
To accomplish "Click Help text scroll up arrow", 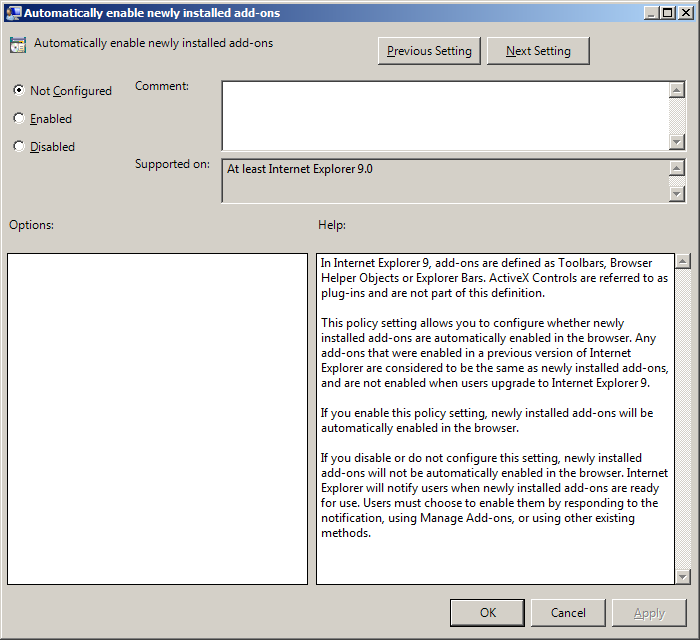I will [x=683, y=262].
